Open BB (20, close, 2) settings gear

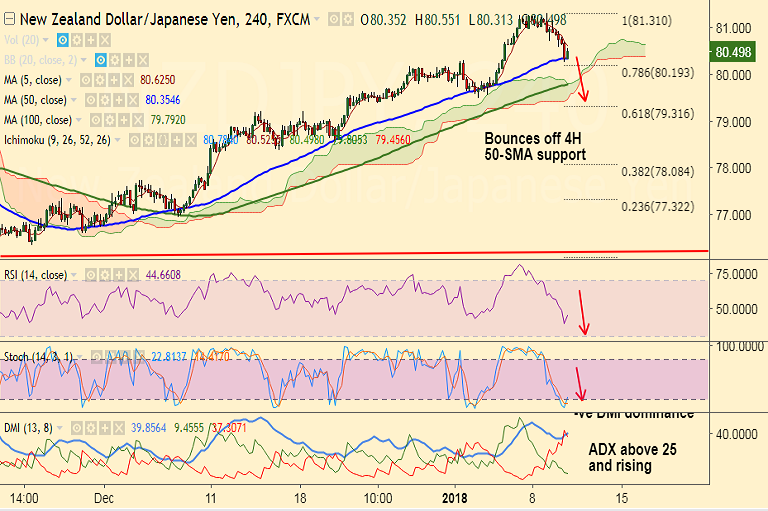115,60
